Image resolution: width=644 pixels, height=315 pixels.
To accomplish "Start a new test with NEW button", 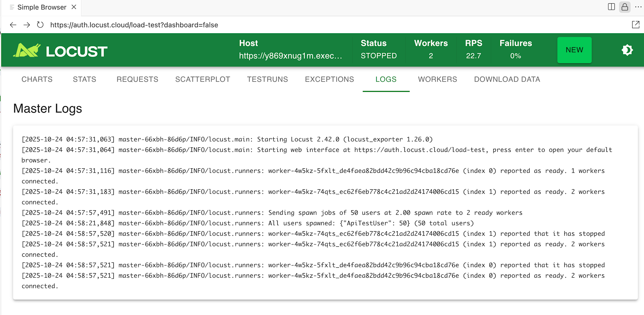I will [574, 50].
